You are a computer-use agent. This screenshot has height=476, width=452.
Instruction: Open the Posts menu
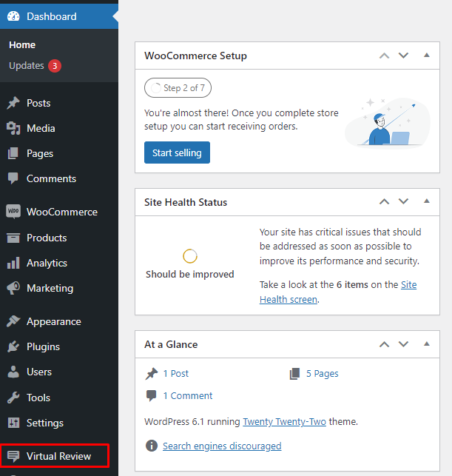[x=38, y=103]
